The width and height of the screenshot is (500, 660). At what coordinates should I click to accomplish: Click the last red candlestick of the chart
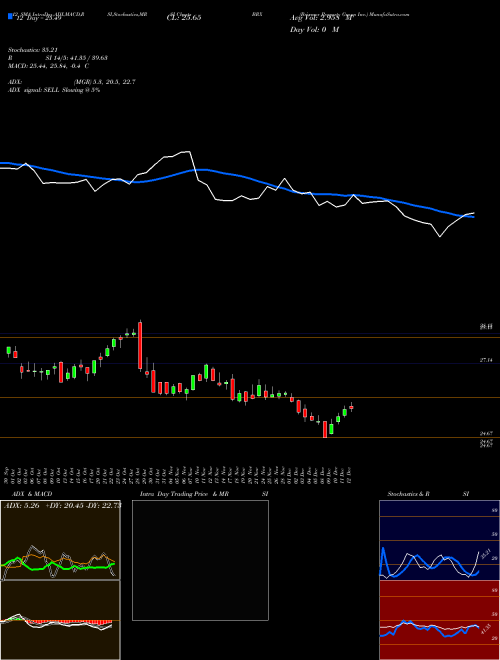[x=351, y=407]
